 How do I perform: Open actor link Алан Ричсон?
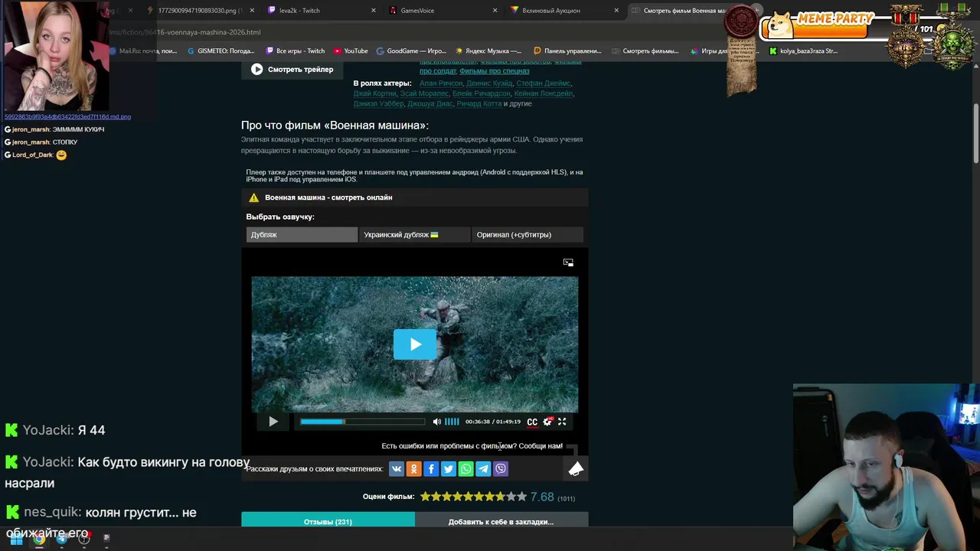[x=441, y=83]
